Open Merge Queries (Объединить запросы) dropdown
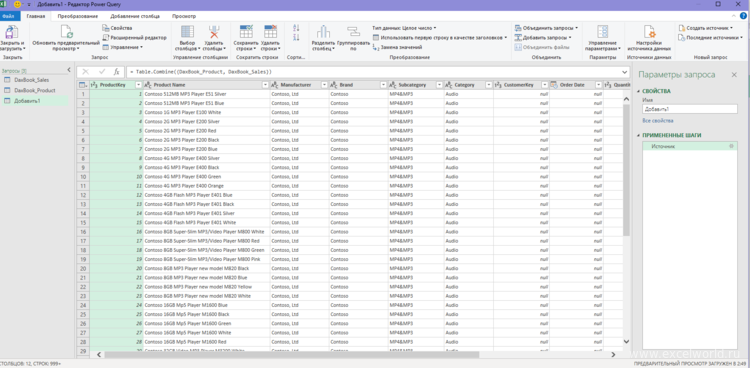Image resolution: width=750 pixels, height=368 pixels. tap(546, 28)
